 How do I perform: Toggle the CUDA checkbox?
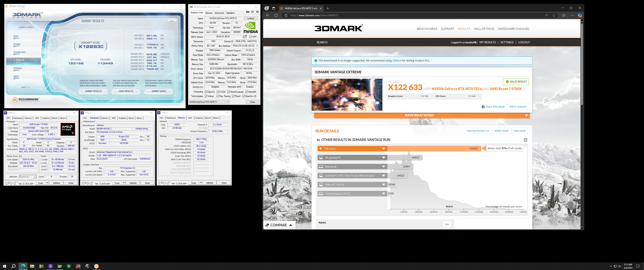click(x=218, y=92)
